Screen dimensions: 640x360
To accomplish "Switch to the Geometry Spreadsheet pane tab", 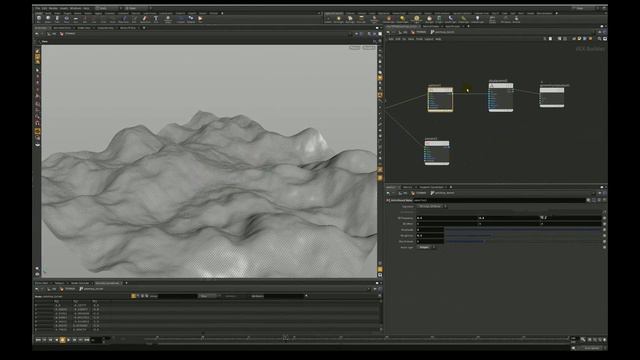I will (107, 283).
